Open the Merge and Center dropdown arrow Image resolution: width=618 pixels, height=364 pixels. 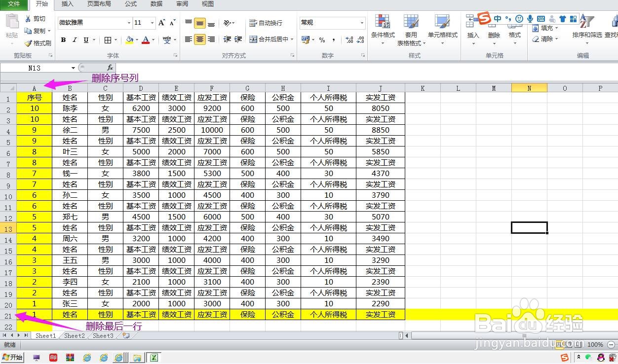click(292, 39)
